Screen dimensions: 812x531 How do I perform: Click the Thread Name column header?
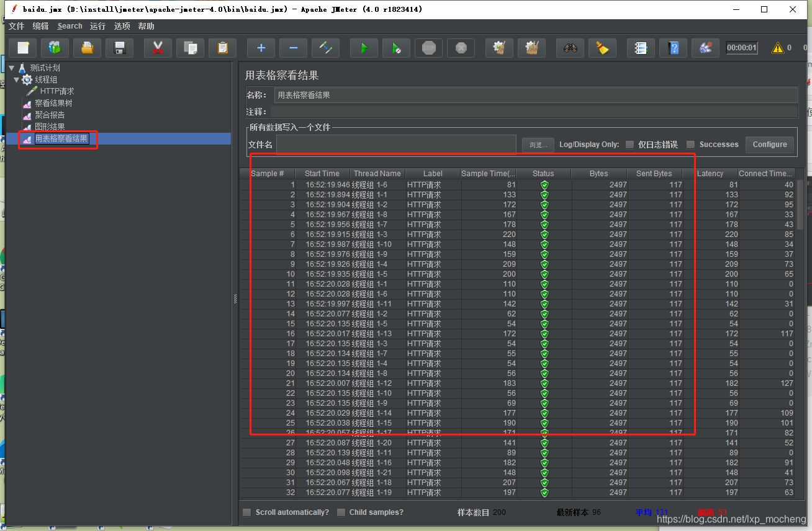377,174
